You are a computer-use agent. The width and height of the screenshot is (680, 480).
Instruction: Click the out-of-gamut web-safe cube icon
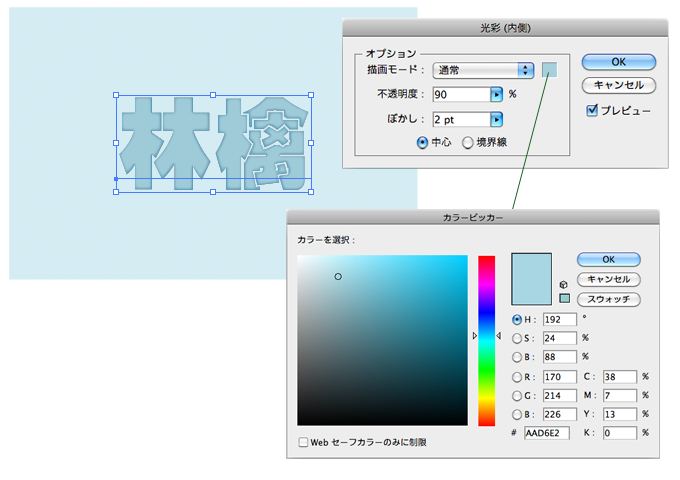point(565,284)
